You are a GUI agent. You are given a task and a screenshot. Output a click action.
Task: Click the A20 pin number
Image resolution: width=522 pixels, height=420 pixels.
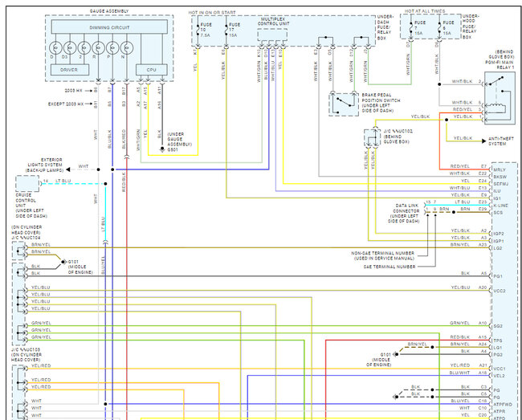pos(483,287)
